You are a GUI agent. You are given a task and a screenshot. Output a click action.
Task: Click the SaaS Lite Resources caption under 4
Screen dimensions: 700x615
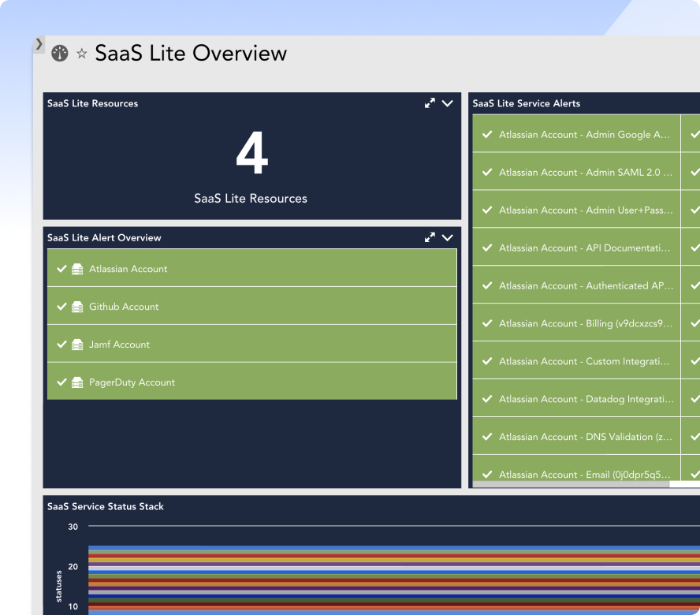pos(251,199)
